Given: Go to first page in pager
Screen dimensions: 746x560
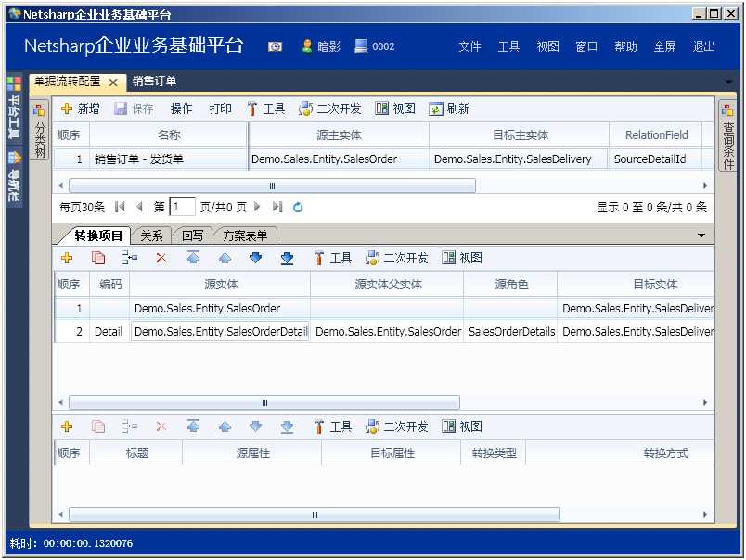Looking at the screenshot, I should click(x=120, y=207).
